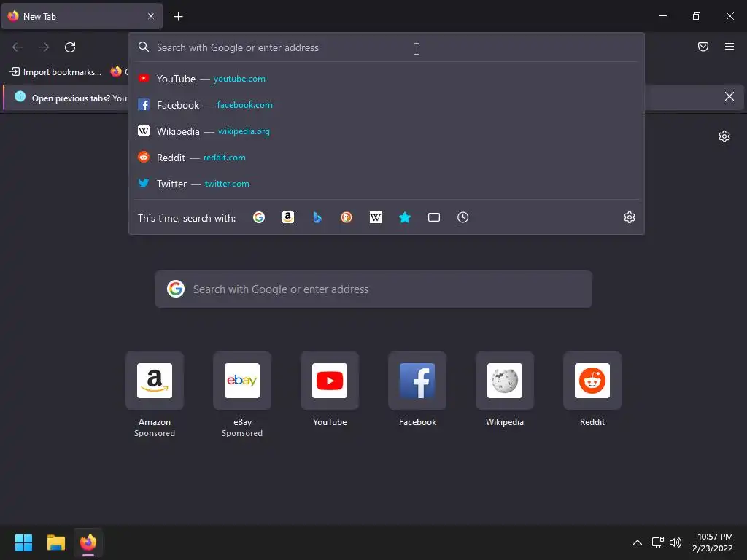
Task: Choose the Twitter suggestion twitter.com
Action: click(x=387, y=183)
